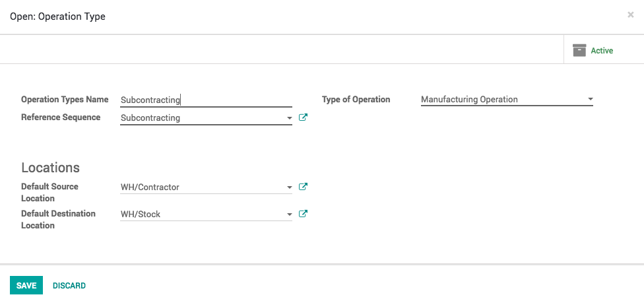Click the archive box icon beside Active
Screen dimensions: 644x303
(x=579, y=50)
